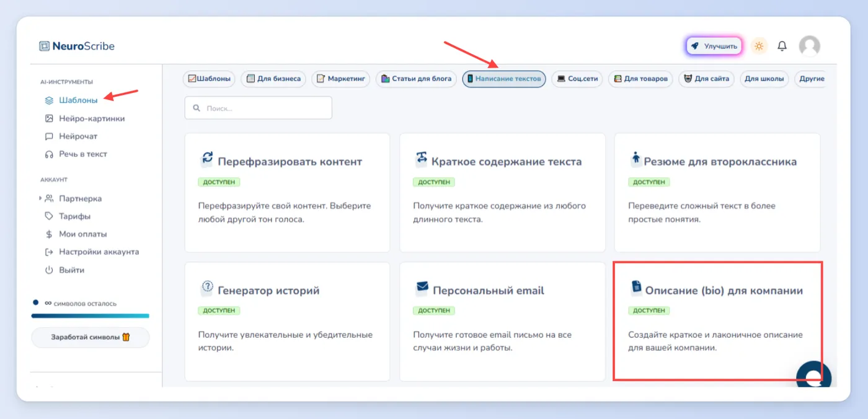The image size is (868, 419).
Task: Select the Для бизнеса category tab
Action: coord(273,79)
